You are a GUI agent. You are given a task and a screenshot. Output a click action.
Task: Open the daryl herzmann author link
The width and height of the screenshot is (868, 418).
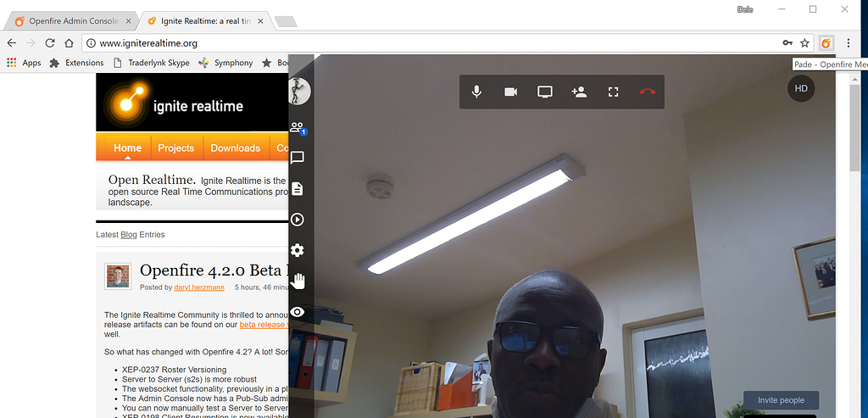click(x=198, y=287)
